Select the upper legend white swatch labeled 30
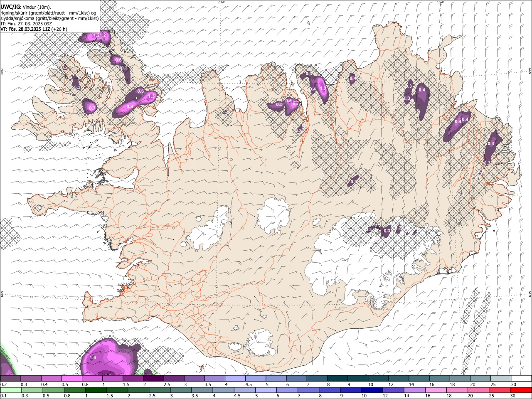Viewport: 532px width, 399px height. click(x=521, y=378)
